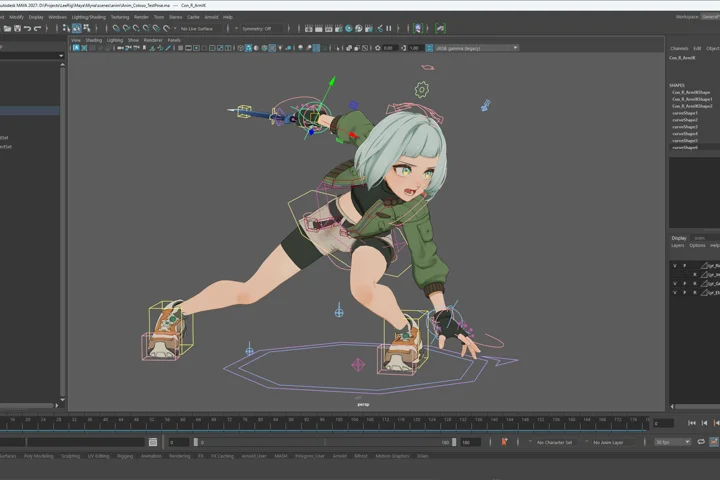720x480 pixels.
Task: Open the Windows menu
Action: (57, 17)
